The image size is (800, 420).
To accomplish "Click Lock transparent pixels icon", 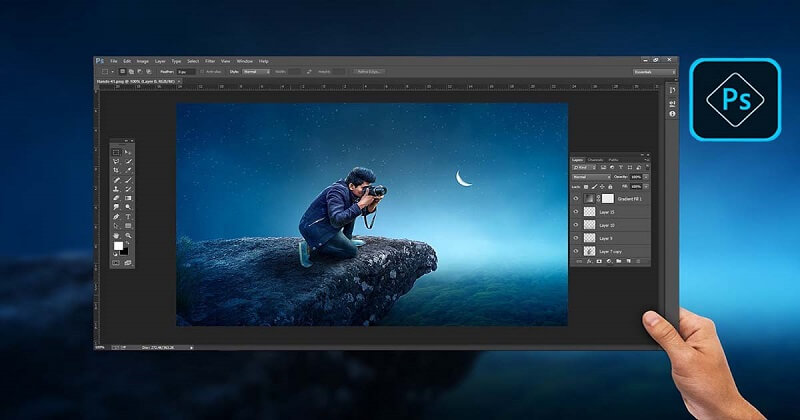I will [x=586, y=187].
